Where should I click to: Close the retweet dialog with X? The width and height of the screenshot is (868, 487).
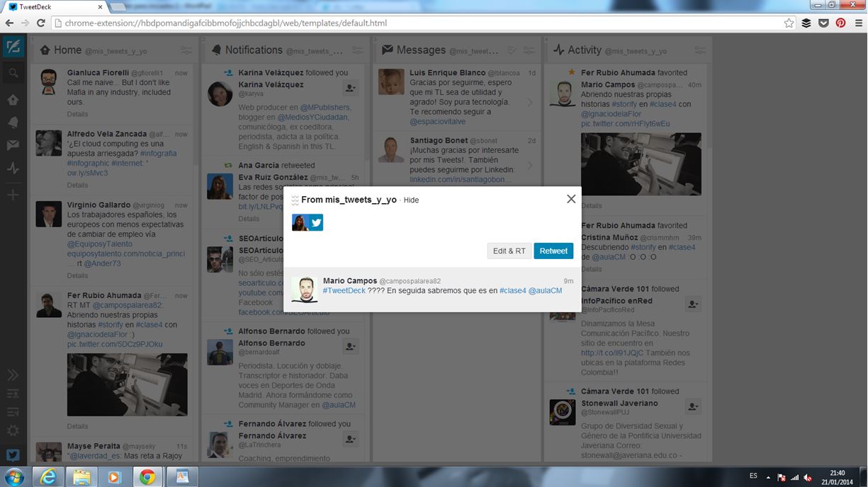click(x=571, y=199)
